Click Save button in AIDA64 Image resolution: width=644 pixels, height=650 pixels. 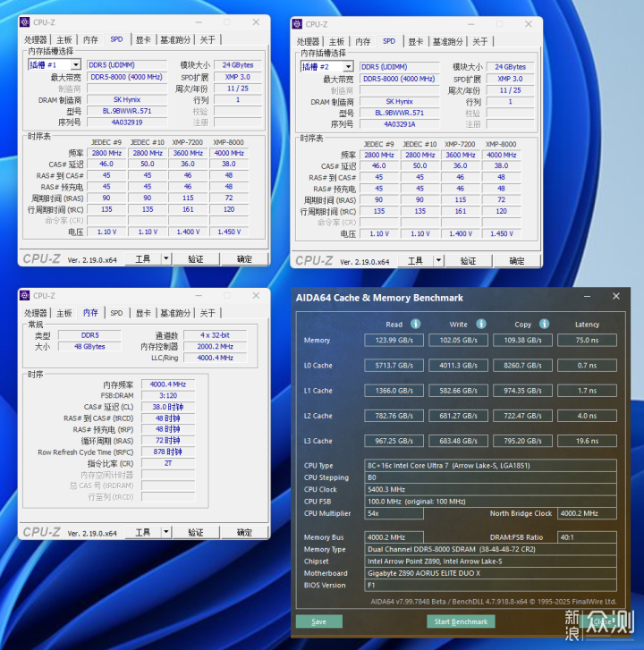(x=319, y=621)
